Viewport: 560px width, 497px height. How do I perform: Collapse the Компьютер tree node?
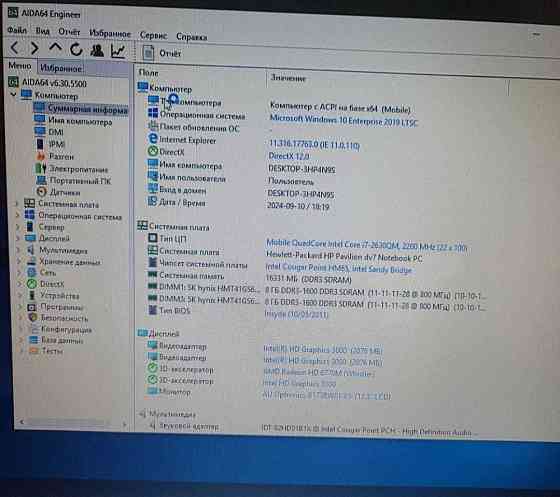pos(14,95)
